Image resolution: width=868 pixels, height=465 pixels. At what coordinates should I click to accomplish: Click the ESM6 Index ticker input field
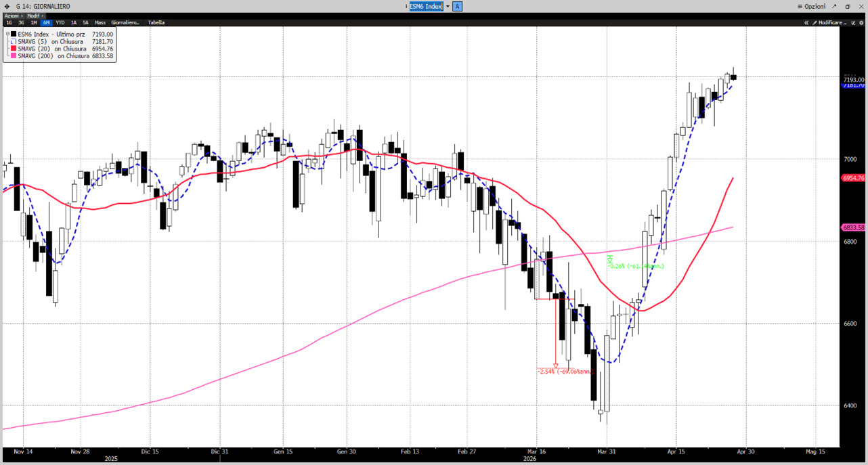tap(426, 6)
